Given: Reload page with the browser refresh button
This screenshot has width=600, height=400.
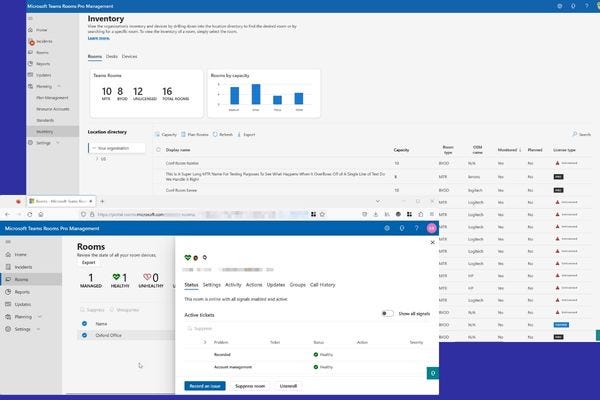Looking at the screenshot, I should 29,214.
